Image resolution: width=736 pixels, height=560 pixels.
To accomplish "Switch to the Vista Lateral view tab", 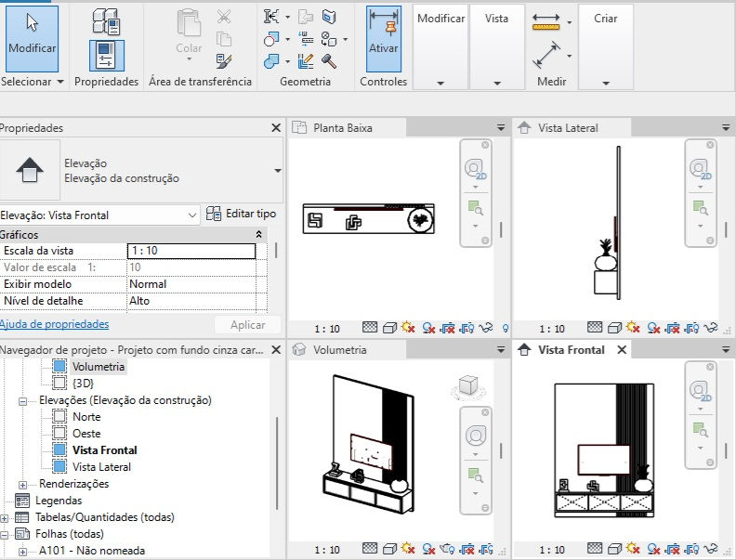I will tap(572, 127).
